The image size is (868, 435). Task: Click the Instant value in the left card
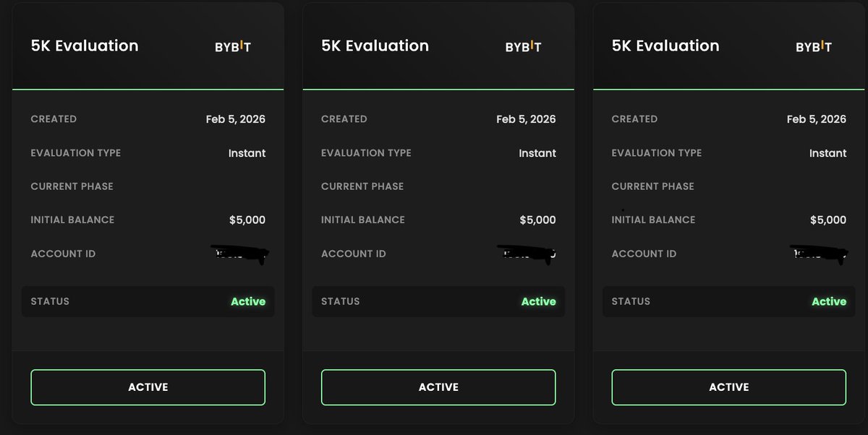(247, 153)
